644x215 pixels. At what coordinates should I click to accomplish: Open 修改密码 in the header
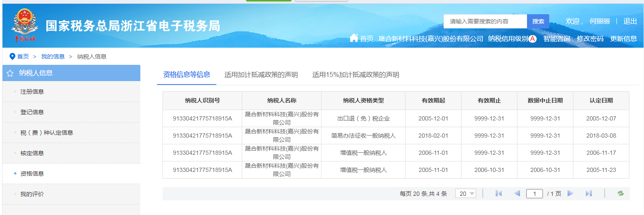coord(590,39)
